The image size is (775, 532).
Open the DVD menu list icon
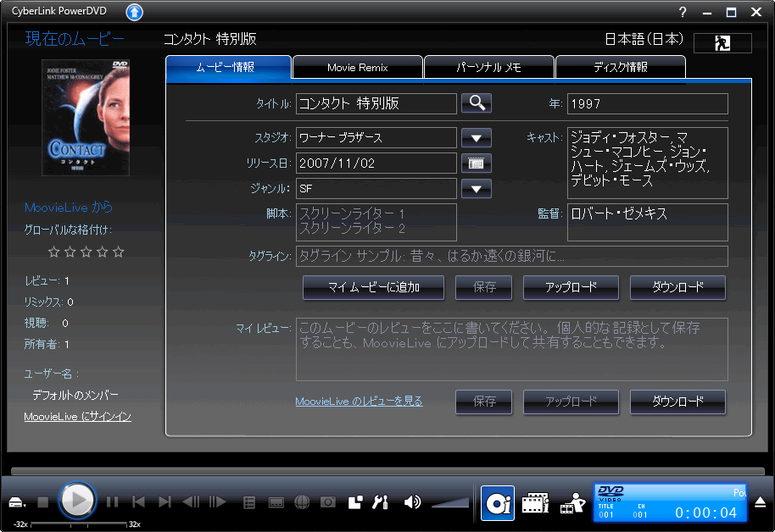coord(249,503)
